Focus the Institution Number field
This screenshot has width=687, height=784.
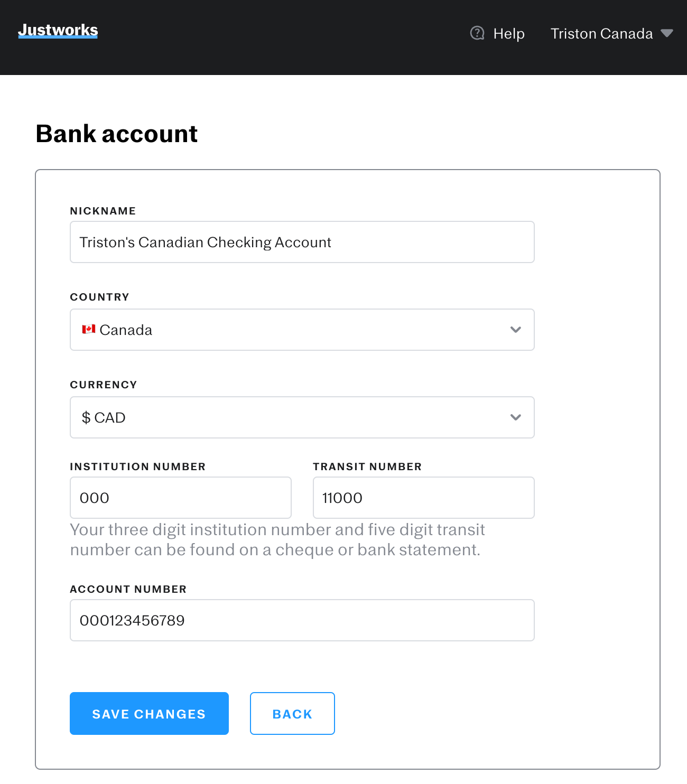[180, 498]
